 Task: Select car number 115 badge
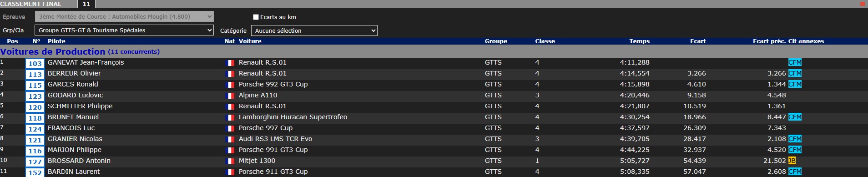[x=35, y=86]
